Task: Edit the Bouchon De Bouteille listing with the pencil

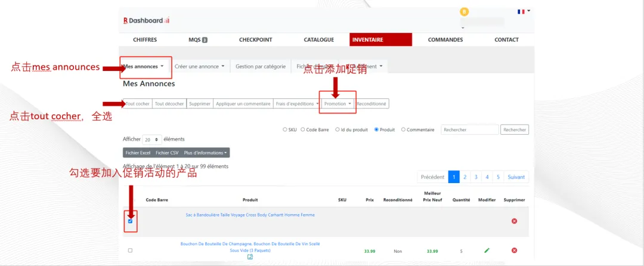Action: [487, 250]
